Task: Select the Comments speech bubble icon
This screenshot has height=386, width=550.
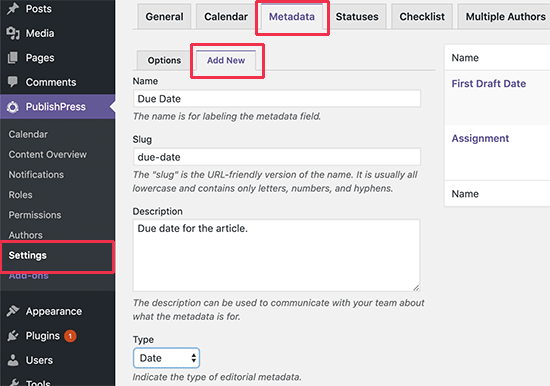Action: [x=13, y=82]
